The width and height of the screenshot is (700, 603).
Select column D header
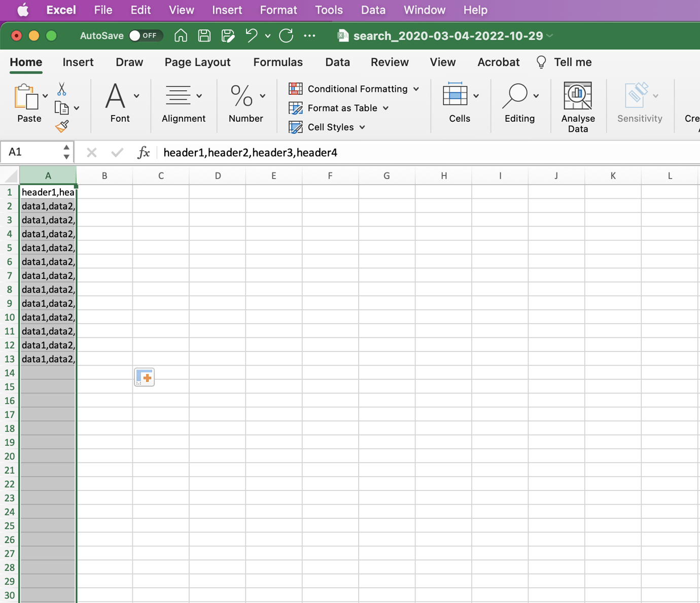pyautogui.click(x=218, y=176)
